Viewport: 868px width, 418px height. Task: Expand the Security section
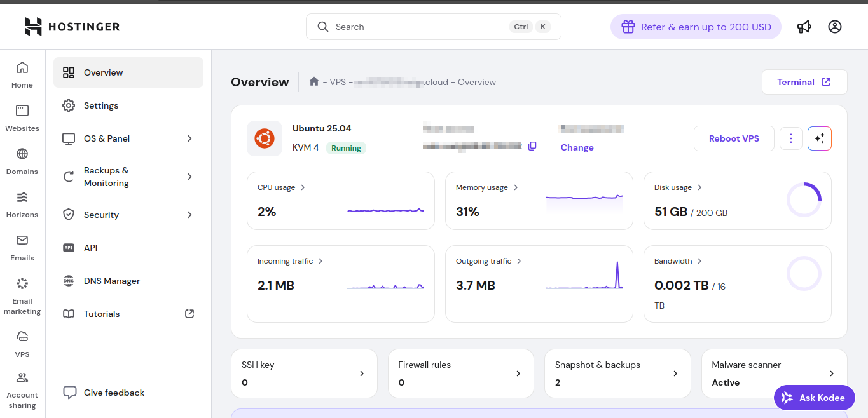(128, 215)
